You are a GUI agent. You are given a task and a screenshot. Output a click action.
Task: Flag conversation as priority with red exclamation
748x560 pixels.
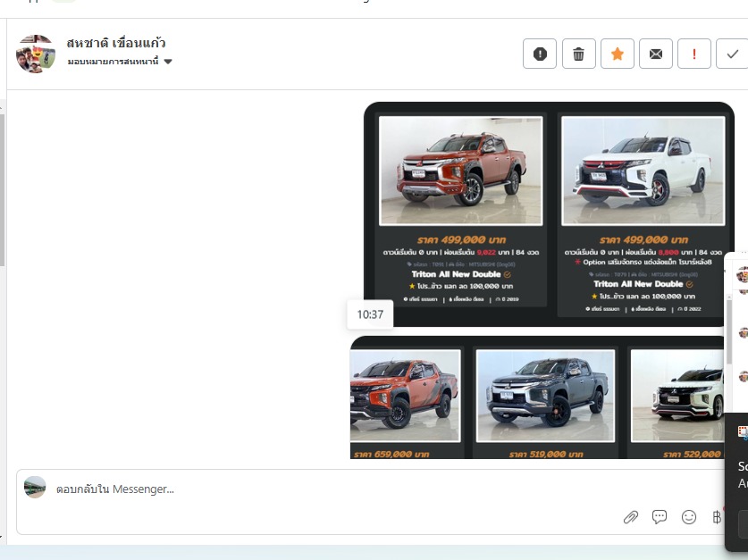pos(694,54)
